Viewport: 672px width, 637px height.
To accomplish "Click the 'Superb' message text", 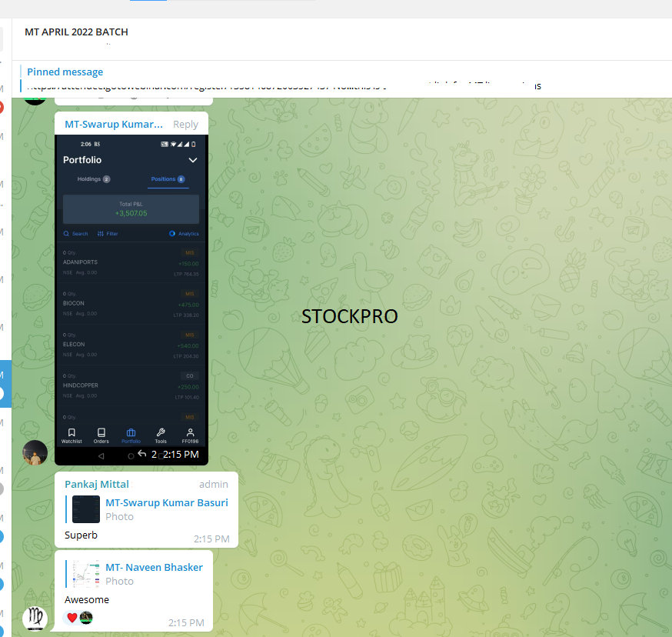I will pyautogui.click(x=81, y=535).
